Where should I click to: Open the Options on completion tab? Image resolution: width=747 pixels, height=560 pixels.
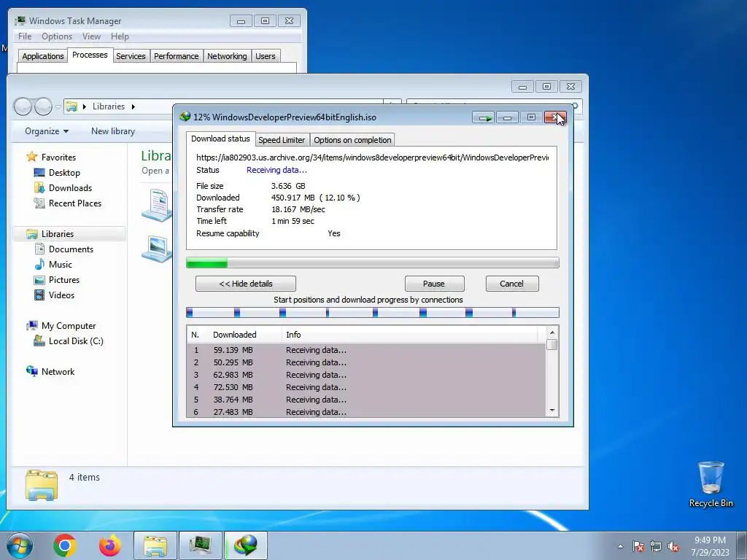[352, 139]
